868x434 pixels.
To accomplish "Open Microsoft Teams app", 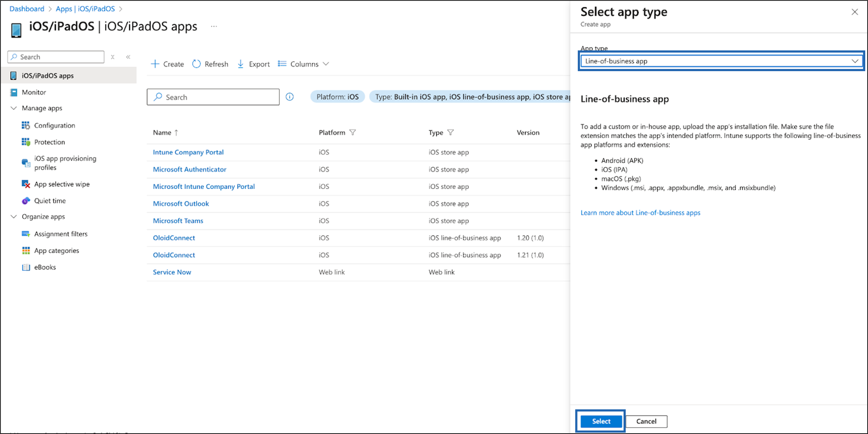I will coord(178,221).
